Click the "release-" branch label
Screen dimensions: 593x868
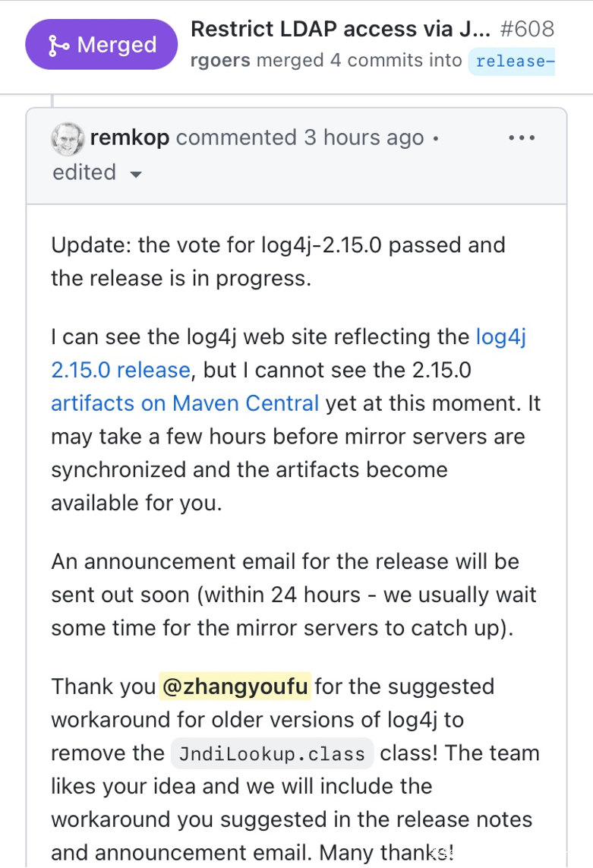click(x=511, y=61)
